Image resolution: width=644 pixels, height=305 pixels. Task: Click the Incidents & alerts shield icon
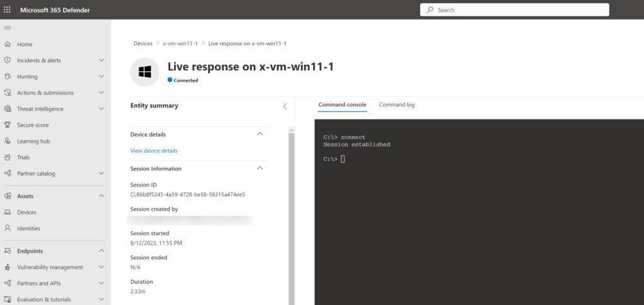(x=8, y=60)
